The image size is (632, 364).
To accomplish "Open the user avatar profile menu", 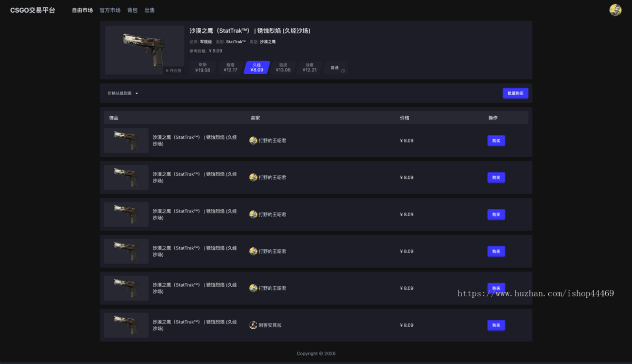I will 615,10.
